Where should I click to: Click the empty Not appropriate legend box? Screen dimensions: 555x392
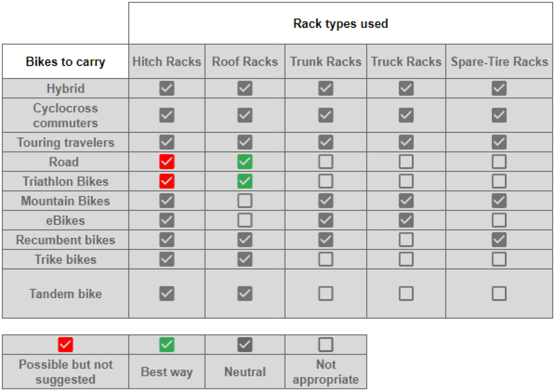(325, 344)
